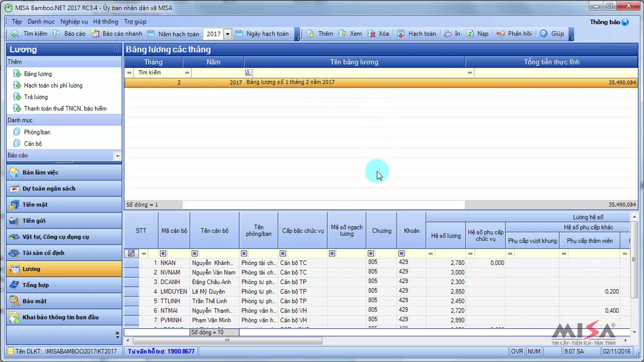
Task: Click the clear-filter button in detail grid
Action: coord(131,253)
